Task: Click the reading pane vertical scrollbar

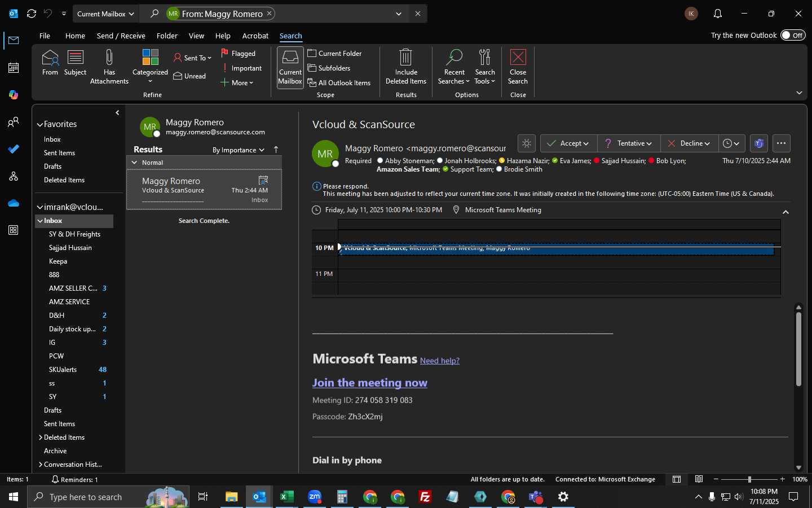Action: tap(798, 349)
